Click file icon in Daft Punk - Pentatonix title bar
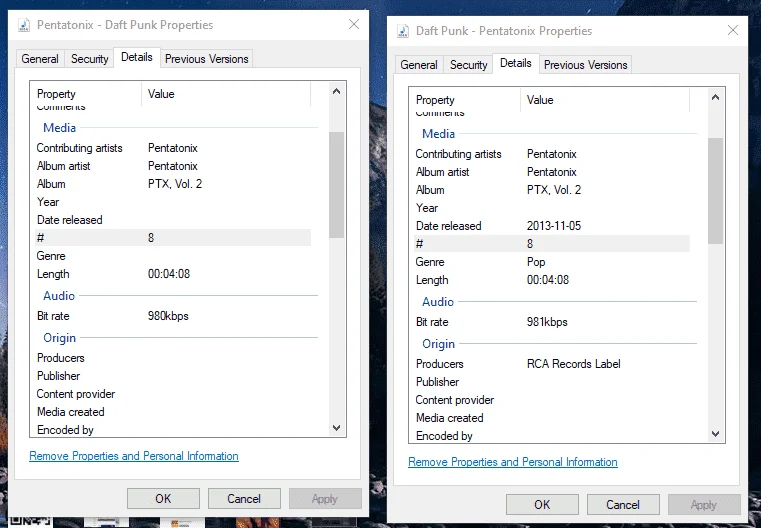 [x=403, y=31]
